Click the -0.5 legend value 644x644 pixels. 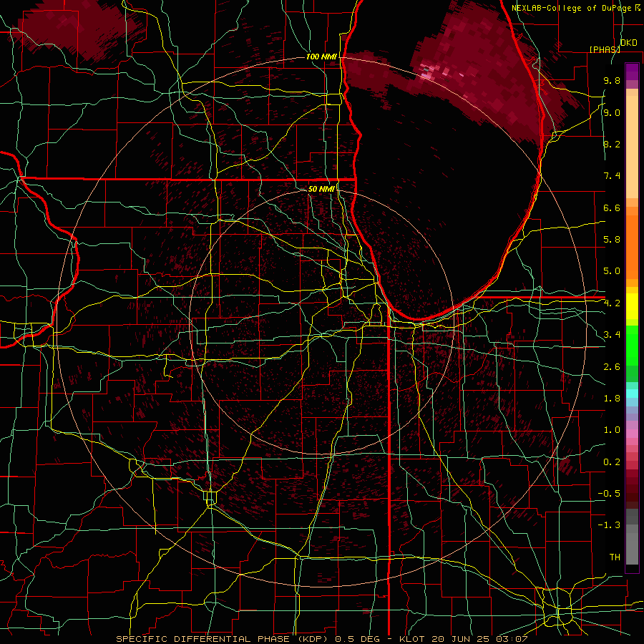pos(609,494)
